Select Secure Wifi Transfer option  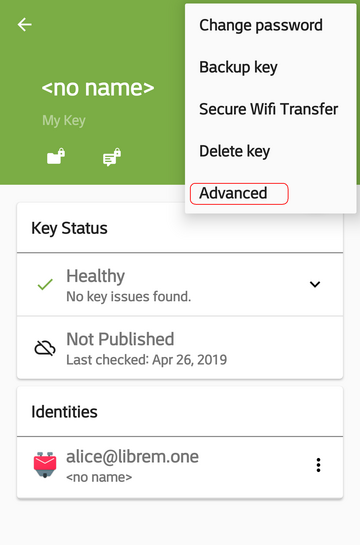(x=269, y=109)
